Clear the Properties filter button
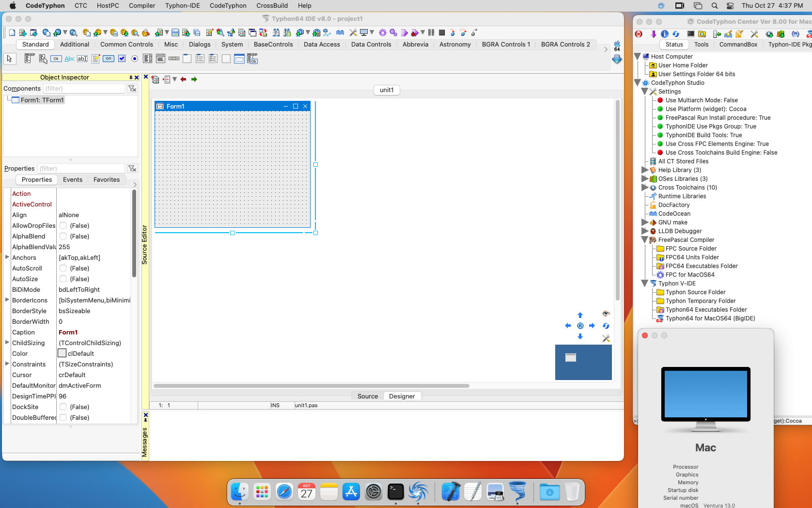 132,168
